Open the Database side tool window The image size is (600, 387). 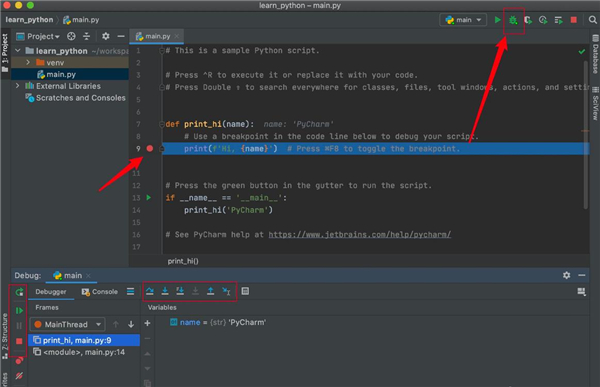point(595,54)
